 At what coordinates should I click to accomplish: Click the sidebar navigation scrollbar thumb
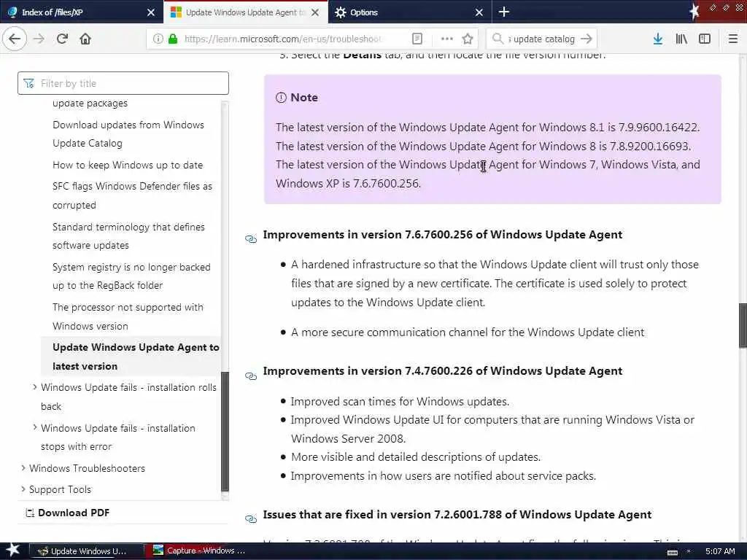225,431
